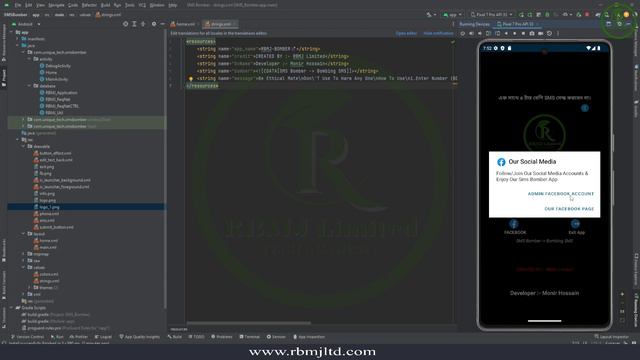Open App Quality Insights tool window
Viewport: 640px width, 360px height.
click(139, 337)
